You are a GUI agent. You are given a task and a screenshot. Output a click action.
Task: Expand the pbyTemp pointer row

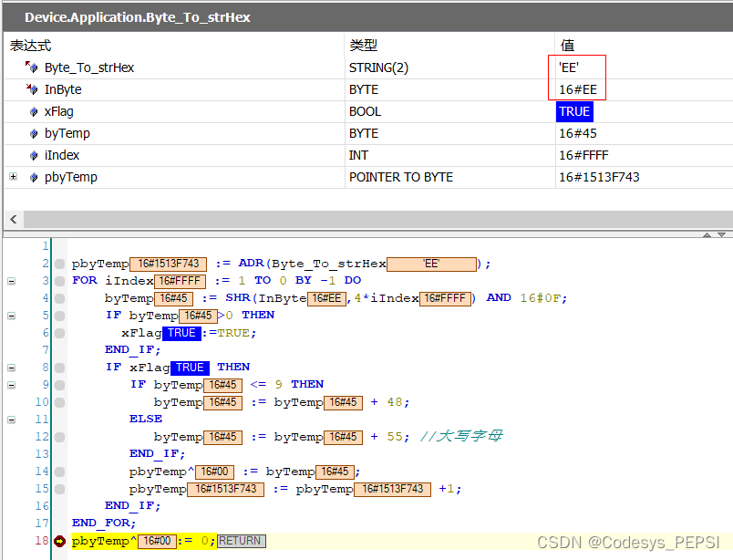pyautogui.click(x=13, y=176)
